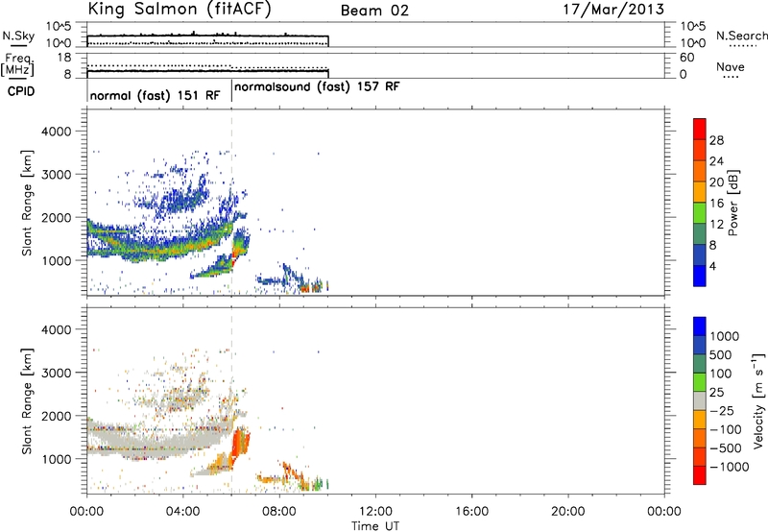Click the 60 tick on Nave axis
This screenshot has width=768, height=532.
[x=686, y=58]
